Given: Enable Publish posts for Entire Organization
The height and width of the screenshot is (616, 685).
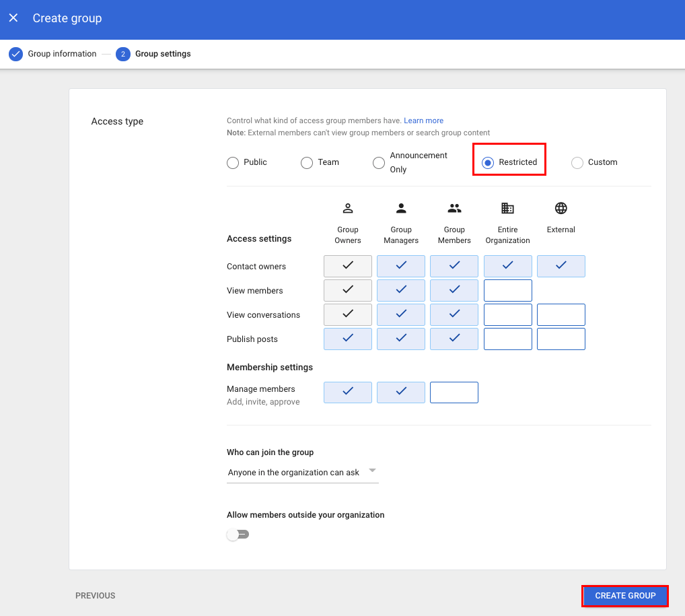Looking at the screenshot, I should (x=507, y=339).
